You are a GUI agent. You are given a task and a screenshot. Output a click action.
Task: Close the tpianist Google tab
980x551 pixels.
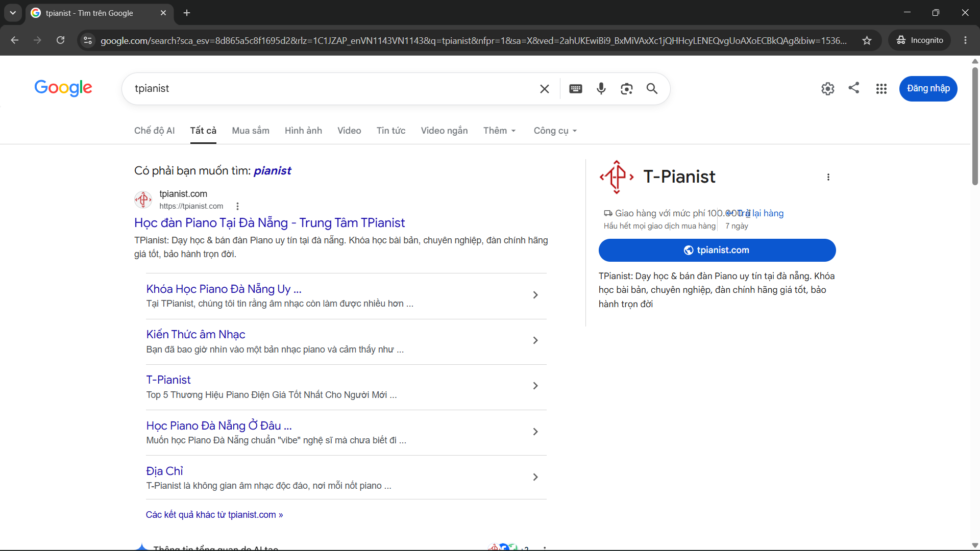163,13
